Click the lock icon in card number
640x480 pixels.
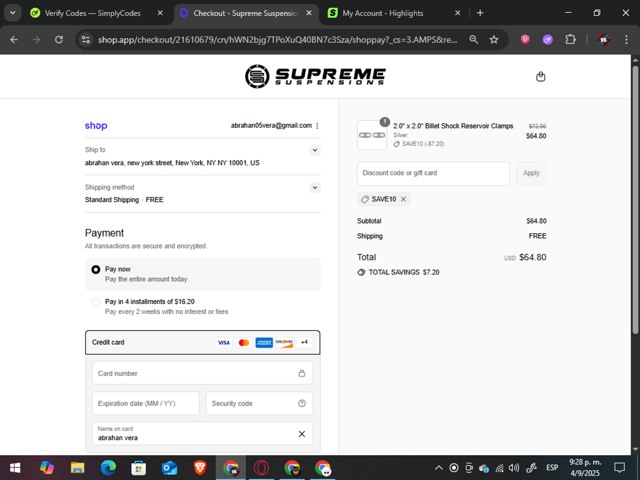coord(302,373)
